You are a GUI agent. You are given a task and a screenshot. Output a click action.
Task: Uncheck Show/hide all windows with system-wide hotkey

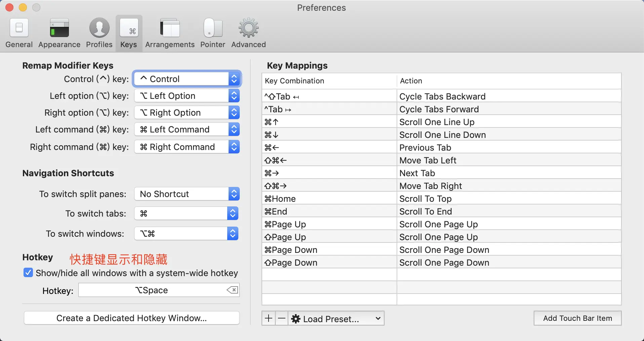[28, 273]
